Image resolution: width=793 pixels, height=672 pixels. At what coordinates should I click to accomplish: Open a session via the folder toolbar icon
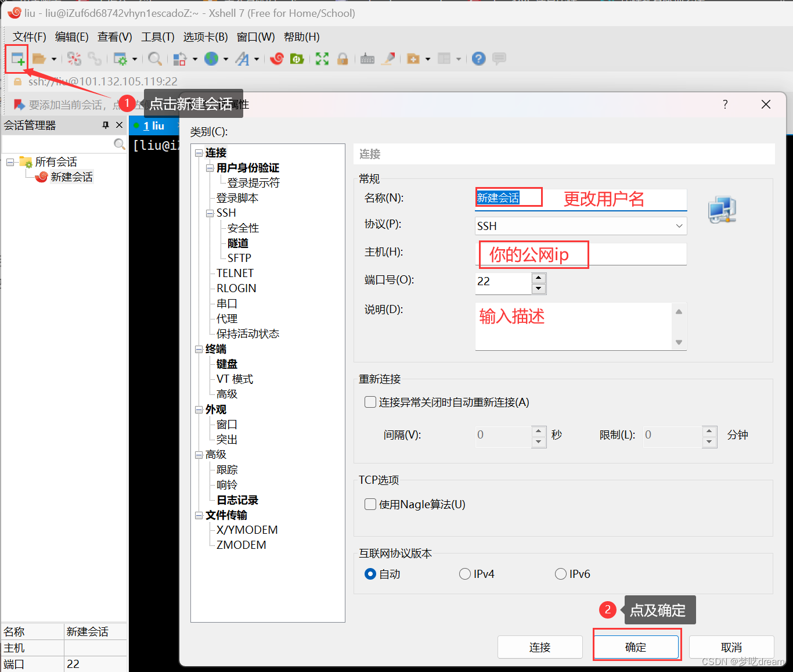click(39, 58)
